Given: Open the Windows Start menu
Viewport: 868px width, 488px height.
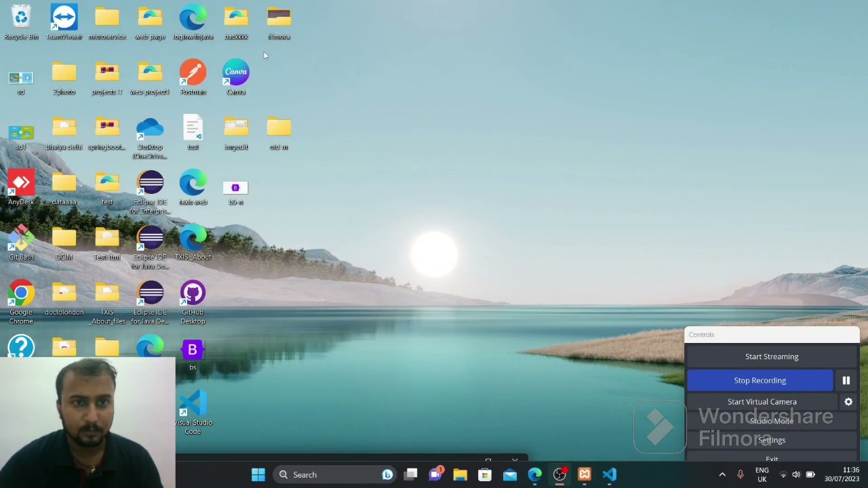Looking at the screenshot, I should (258, 474).
